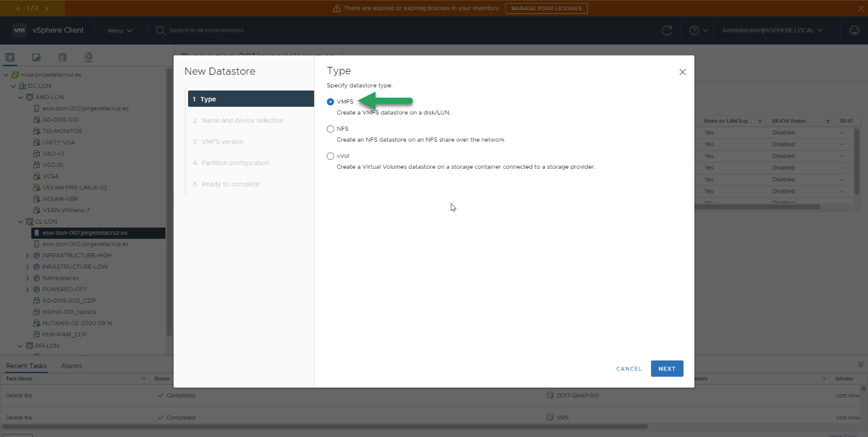Open Task Name column sort dropdown
Viewport: 868px width, 437px height.
143,379
